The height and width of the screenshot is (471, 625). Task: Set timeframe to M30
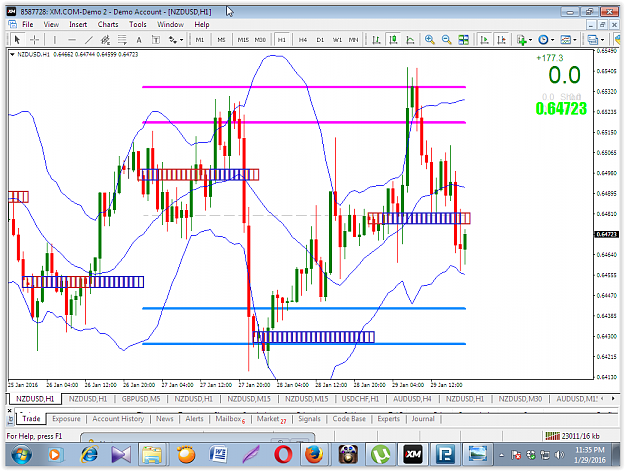click(260, 39)
